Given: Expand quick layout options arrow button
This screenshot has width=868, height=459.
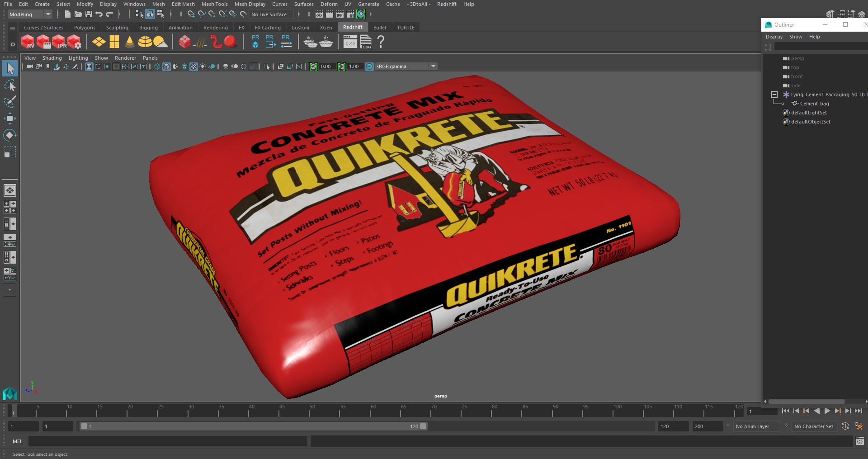Looking at the screenshot, I should [x=9, y=290].
